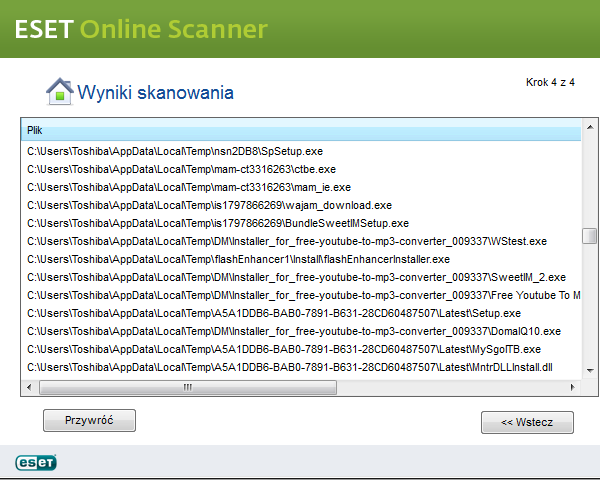Click the ESET logo in the footer
Screen dimensions: 600x480
[x=36, y=462]
